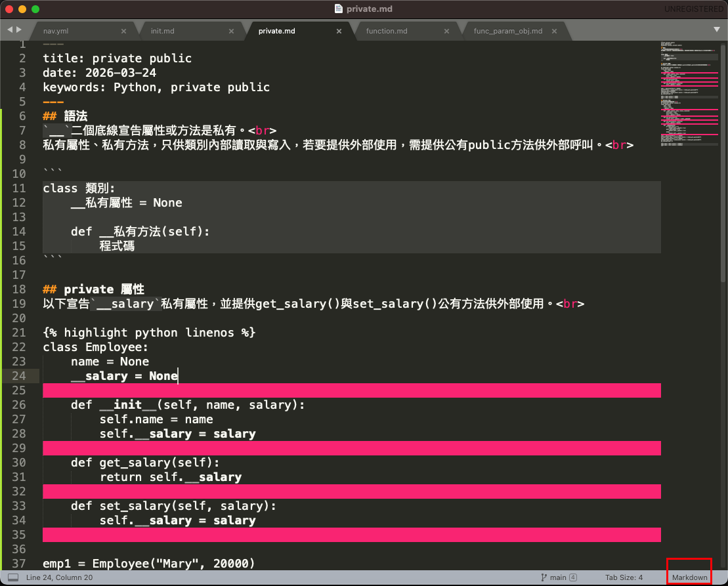This screenshot has width=728, height=586.
Task: Open the function.md tab
Action: [x=386, y=31]
